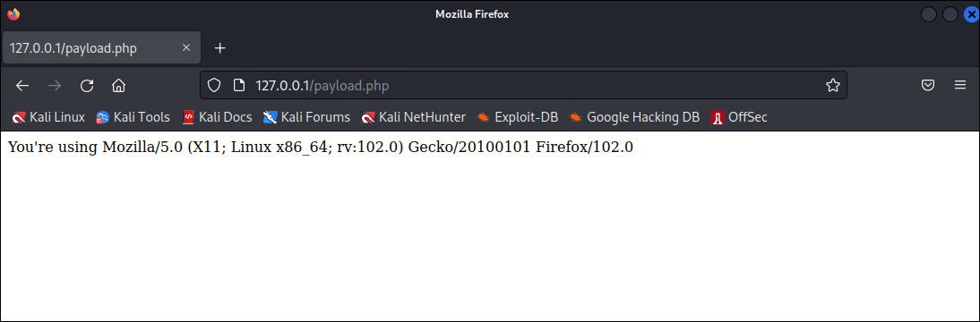Open the Exploit-DB bookmark
Viewport: 980px width, 322px height.
click(517, 116)
